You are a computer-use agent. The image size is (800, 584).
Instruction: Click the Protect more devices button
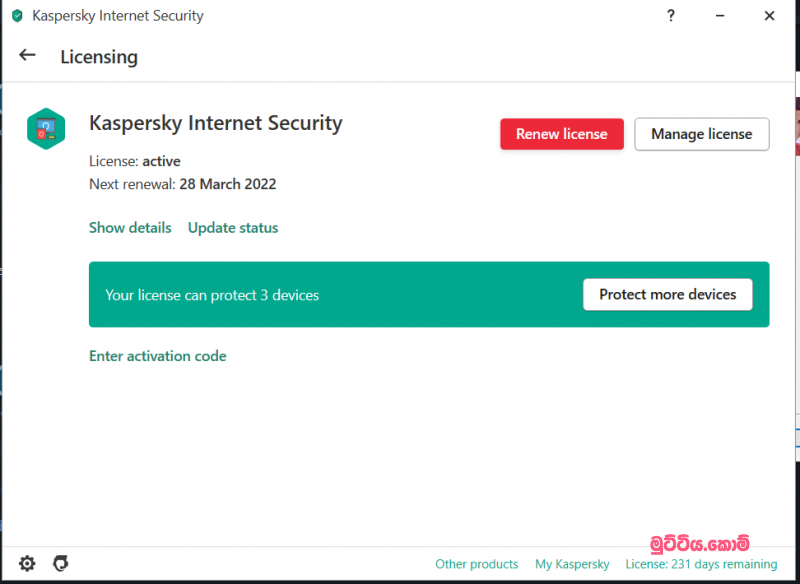pyautogui.click(x=667, y=295)
